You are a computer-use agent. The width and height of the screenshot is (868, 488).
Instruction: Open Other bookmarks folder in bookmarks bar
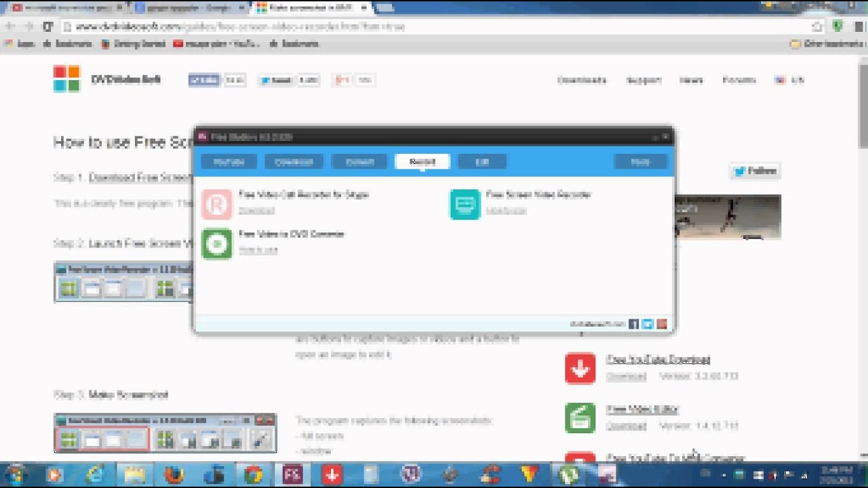tap(827, 44)
